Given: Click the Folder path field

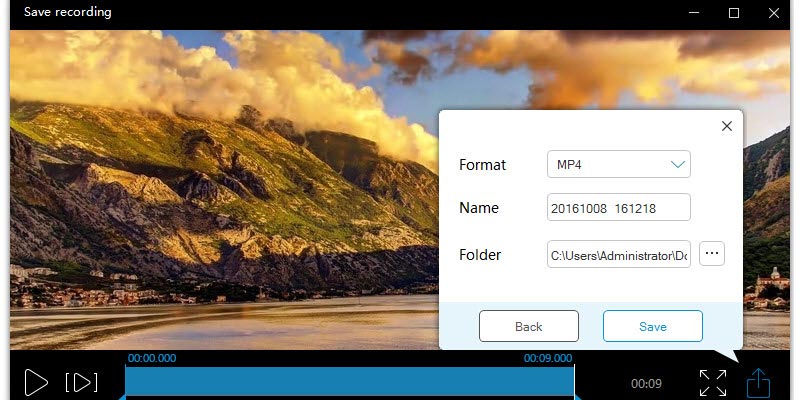Looking at the screenshot, I should (x=618, y=254).
